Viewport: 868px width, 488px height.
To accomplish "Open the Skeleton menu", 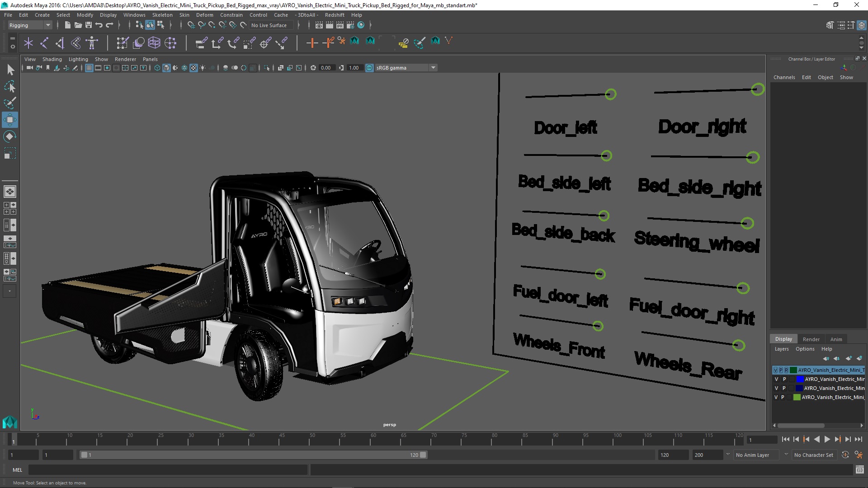I will coord(162,15).
